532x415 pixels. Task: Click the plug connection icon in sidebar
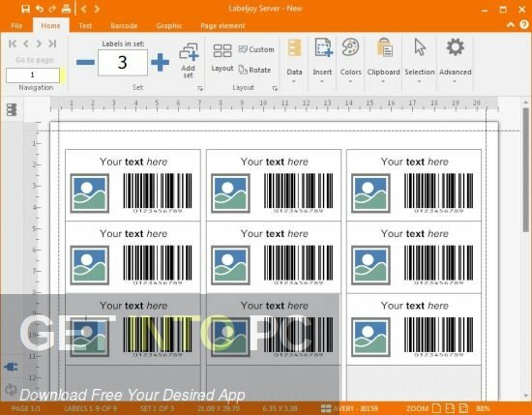coord(11,367)
